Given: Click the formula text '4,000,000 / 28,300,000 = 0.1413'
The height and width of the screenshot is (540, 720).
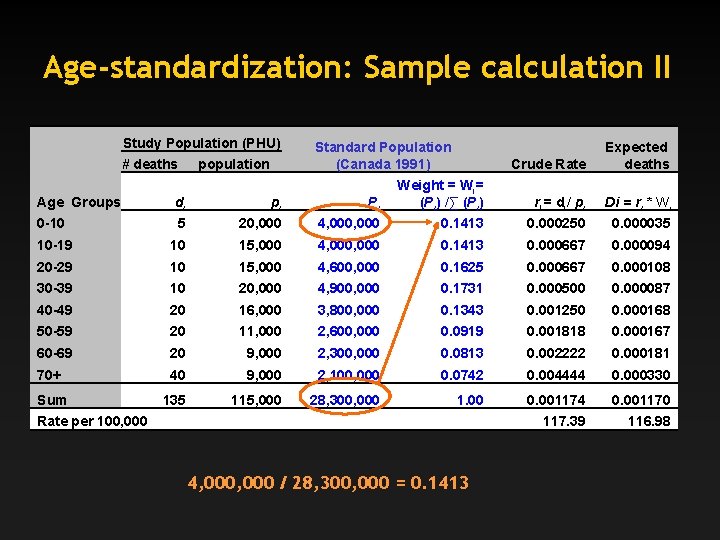Looking at the screenshot, I should [328, 483].
